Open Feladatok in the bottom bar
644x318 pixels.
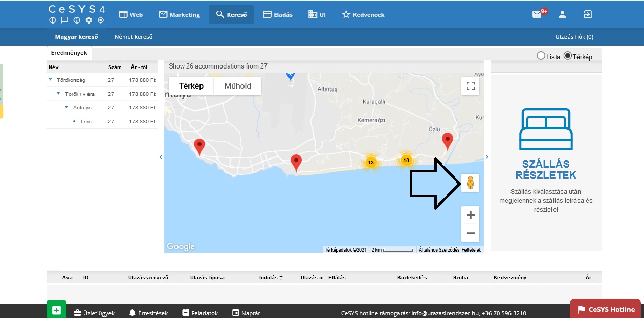tap(200, 313)
